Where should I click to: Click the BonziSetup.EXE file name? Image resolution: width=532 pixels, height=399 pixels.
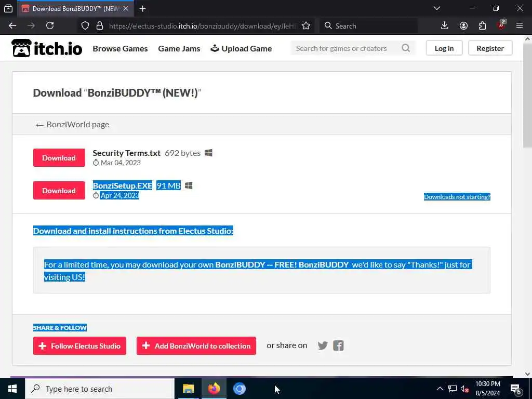tap(123, 185)
